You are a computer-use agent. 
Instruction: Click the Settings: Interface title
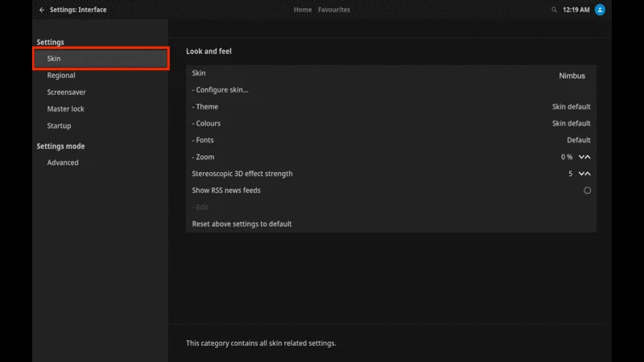point(78,10)
